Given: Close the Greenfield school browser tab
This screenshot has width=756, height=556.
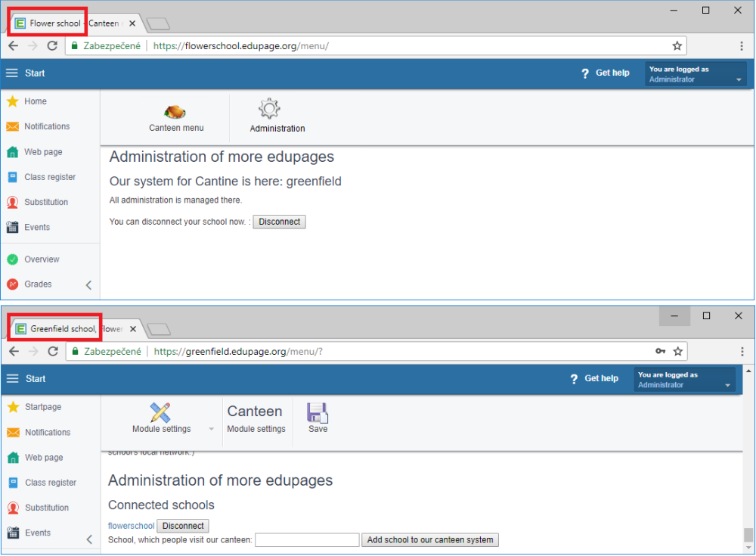Looking at the screenshot, I should click(133, 328).
